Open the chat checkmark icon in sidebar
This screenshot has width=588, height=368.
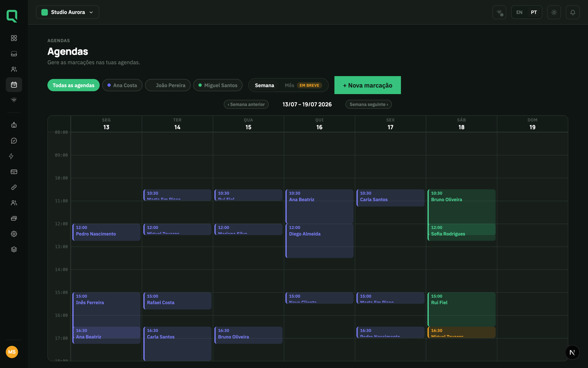click(14, 141)
